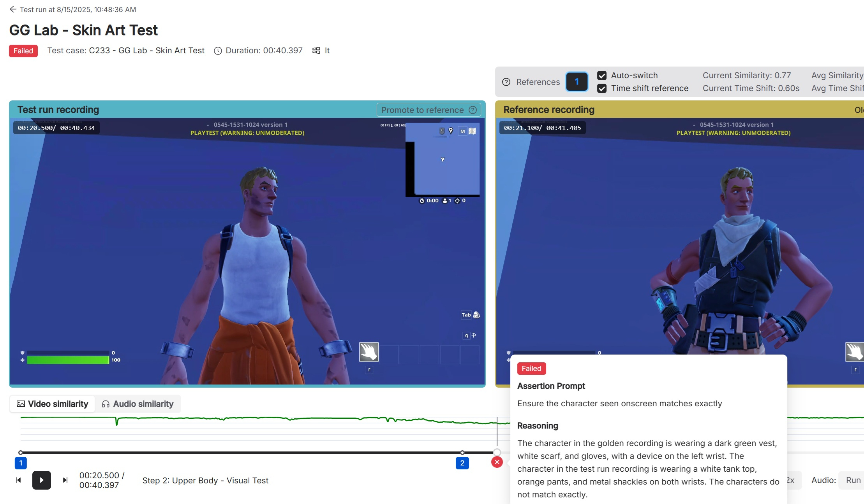This screenshot has width=864, height=504.
Task: Click the Q key hint in game HUD
Action: 466,335
